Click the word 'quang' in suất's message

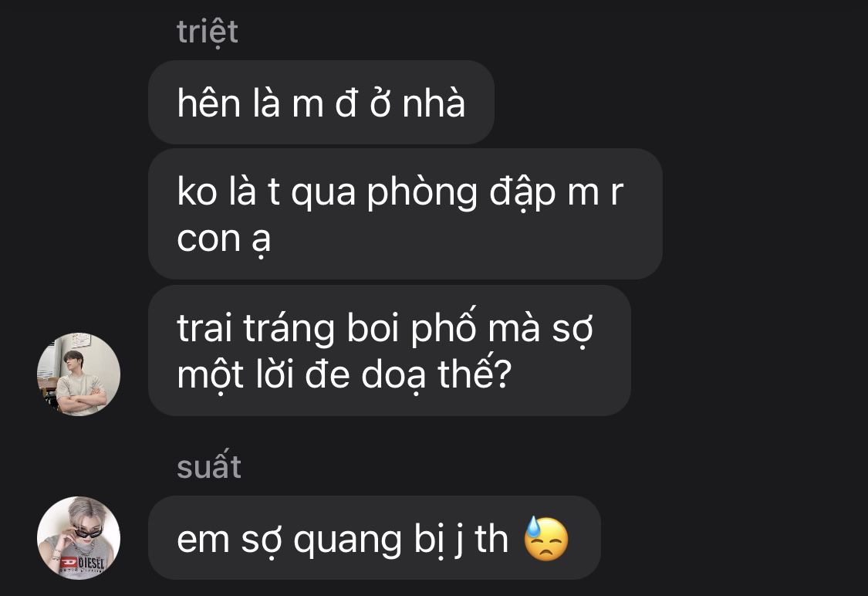348,541
